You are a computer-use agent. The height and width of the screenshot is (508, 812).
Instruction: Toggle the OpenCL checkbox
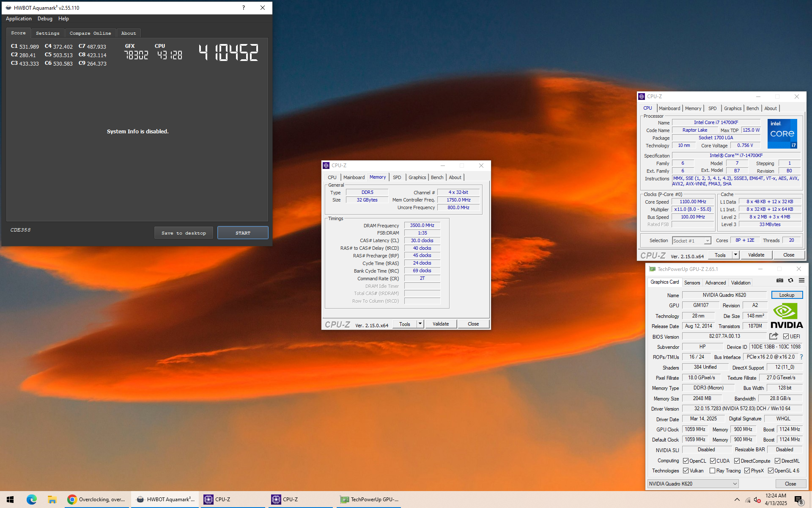click(686, 461)
